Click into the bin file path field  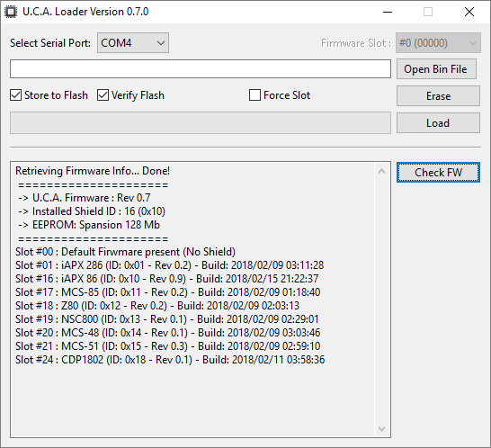pyautogui.click(x=201, y=69)
